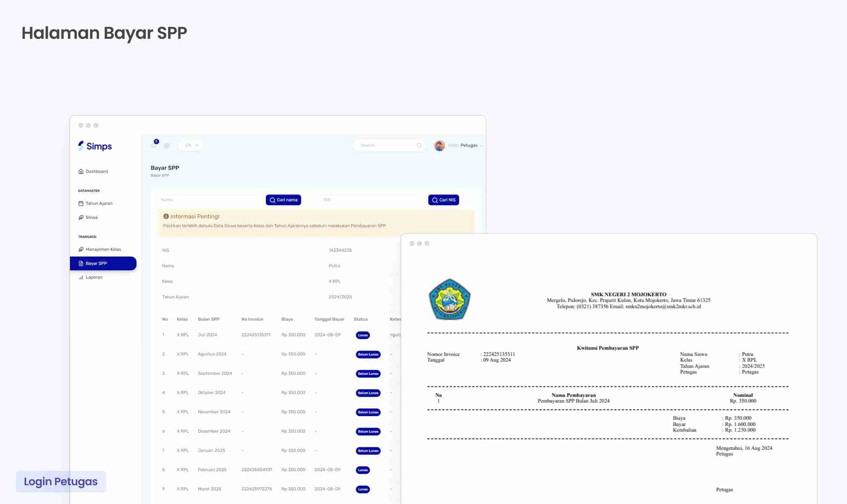Screen dimensions: 847x504
Task: Open Siswa in the sidebar
Action: (88, 217)
